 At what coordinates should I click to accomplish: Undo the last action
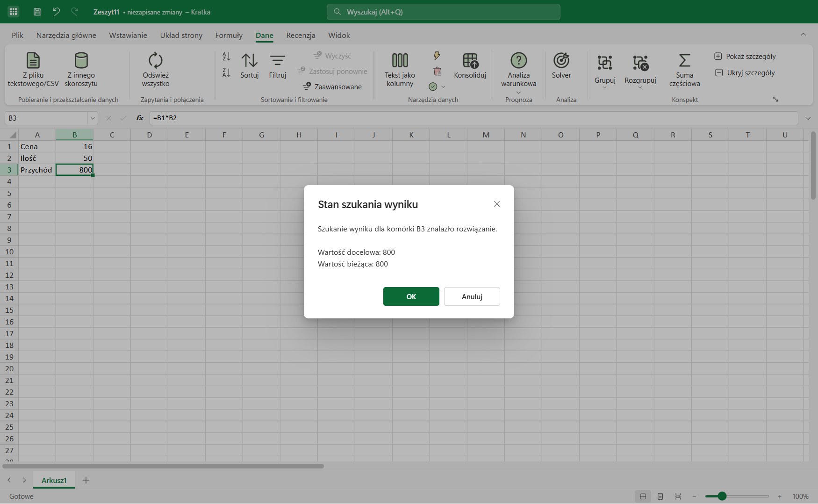56,12
